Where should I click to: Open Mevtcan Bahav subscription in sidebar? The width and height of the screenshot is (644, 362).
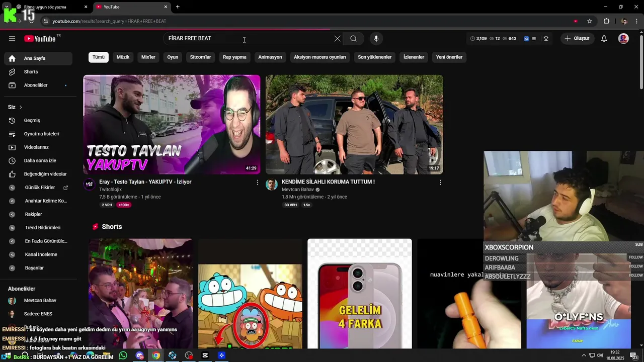click(38, 301)
